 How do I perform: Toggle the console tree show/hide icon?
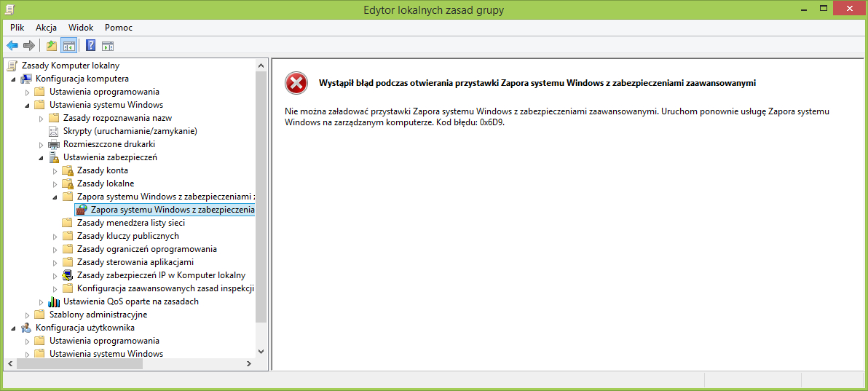click(x=68, y=45)
